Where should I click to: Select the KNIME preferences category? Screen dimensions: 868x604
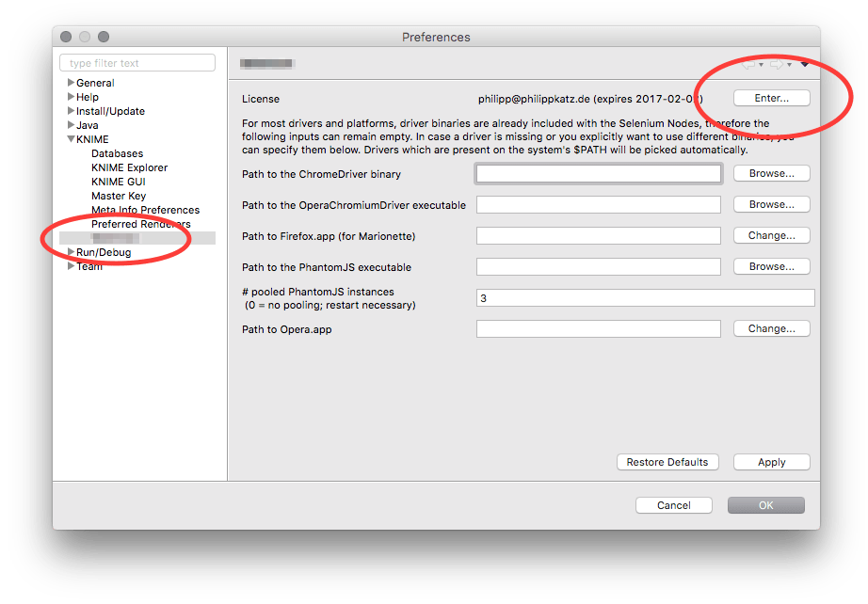tap(92, 139)
